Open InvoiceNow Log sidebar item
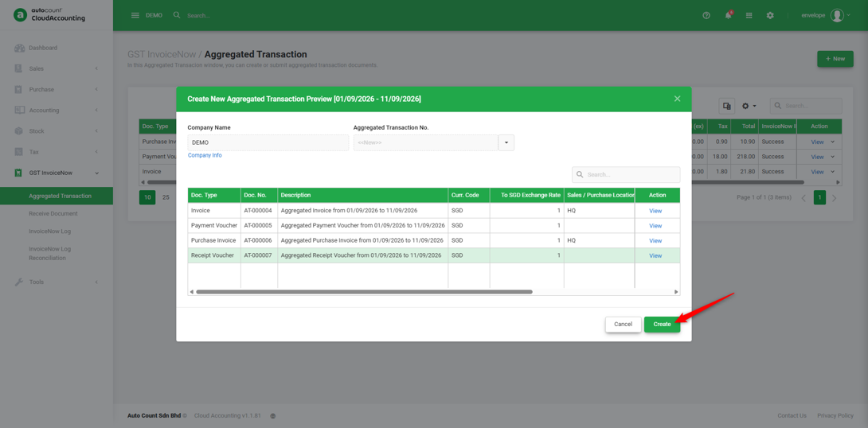The height and width of the screenshot is (428, 868). coord(50,232)
